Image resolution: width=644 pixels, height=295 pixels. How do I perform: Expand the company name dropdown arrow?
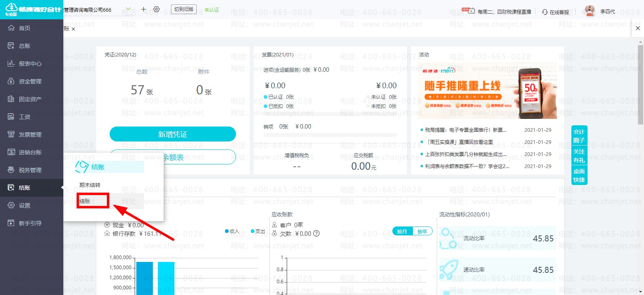tap(128, 9)
